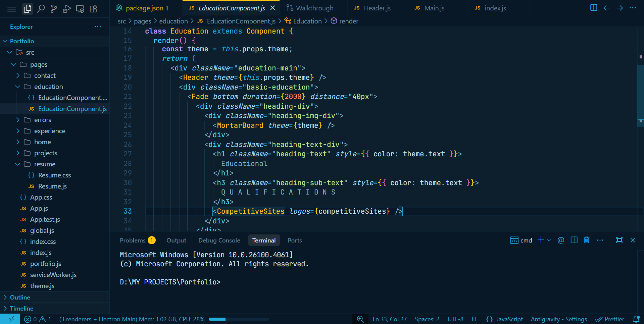Open the launch profile dropdown arrow
644x324 pixels.
(549, 240)
